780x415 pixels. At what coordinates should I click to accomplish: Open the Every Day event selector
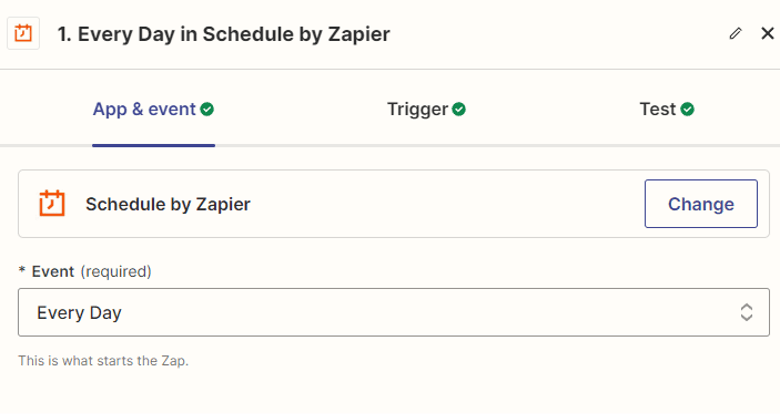click(x=393, y=312)
